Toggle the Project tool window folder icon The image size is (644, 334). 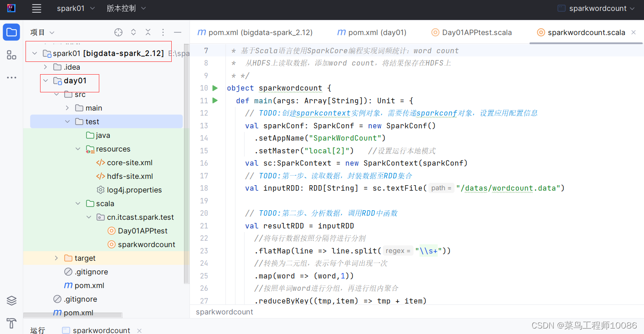11,32
